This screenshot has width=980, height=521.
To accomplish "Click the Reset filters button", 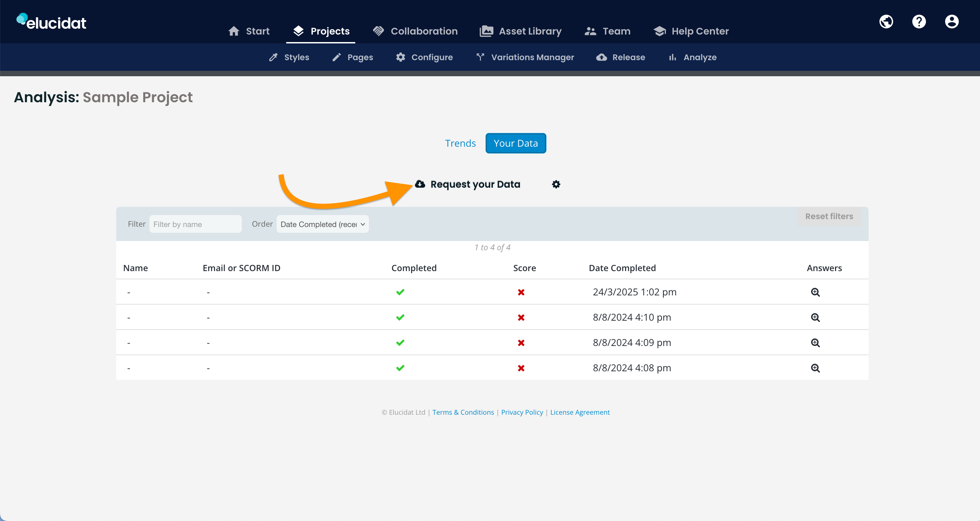I will click(x=829, y=216).
